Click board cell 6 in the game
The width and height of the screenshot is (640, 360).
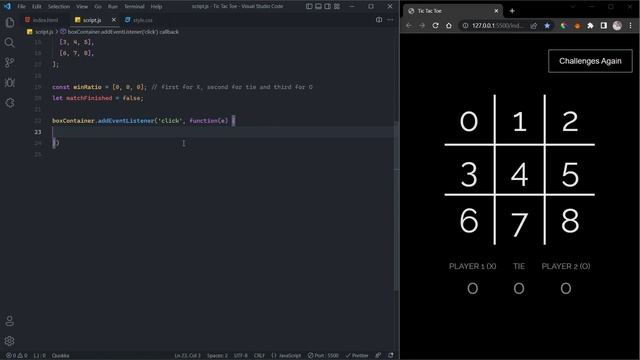pyautogui.click(x=469, y=221)
